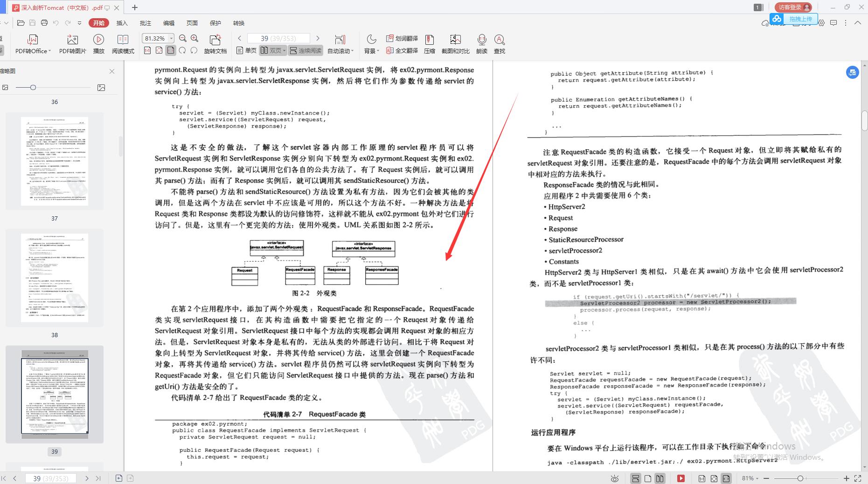Open the folder icon to open a file
Image resolution: width=868 pixels, height=484 pixels.
coord(21,23)
